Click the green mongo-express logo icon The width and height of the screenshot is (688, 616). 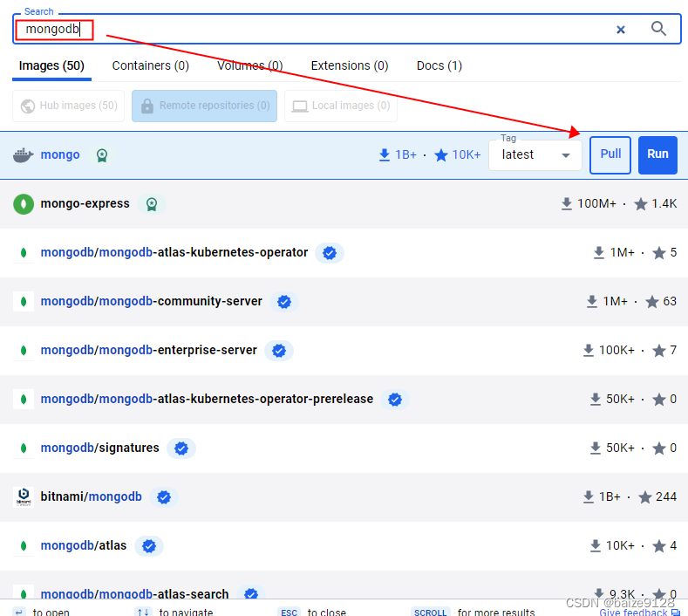[24, 204]
